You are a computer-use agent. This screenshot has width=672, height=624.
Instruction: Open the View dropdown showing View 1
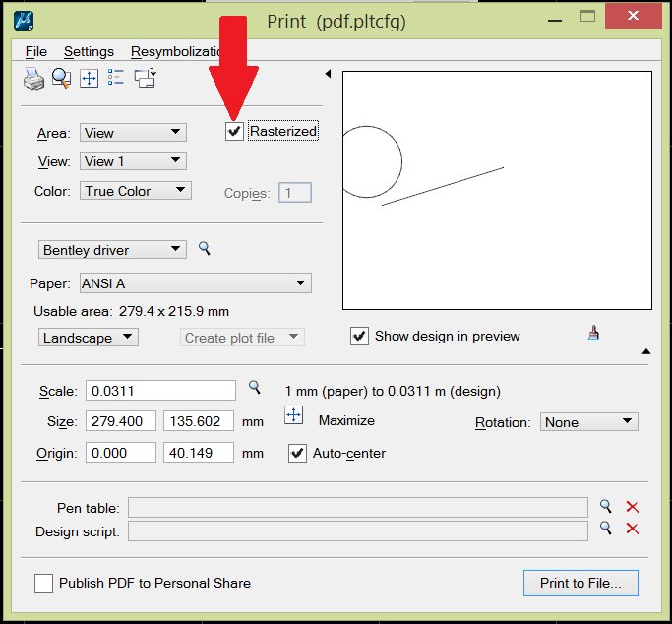[133, 161]
